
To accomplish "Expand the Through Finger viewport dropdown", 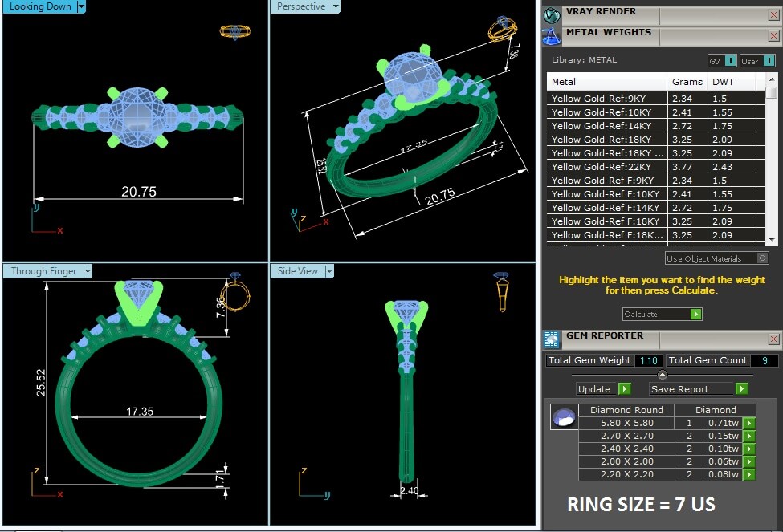I will point(87,271).
